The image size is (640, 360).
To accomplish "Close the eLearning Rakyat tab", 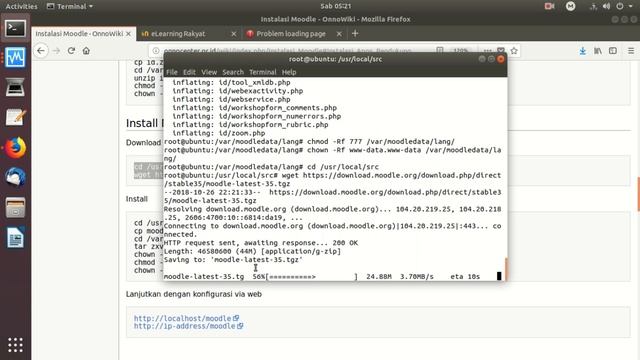I will (x=233, y=34).
